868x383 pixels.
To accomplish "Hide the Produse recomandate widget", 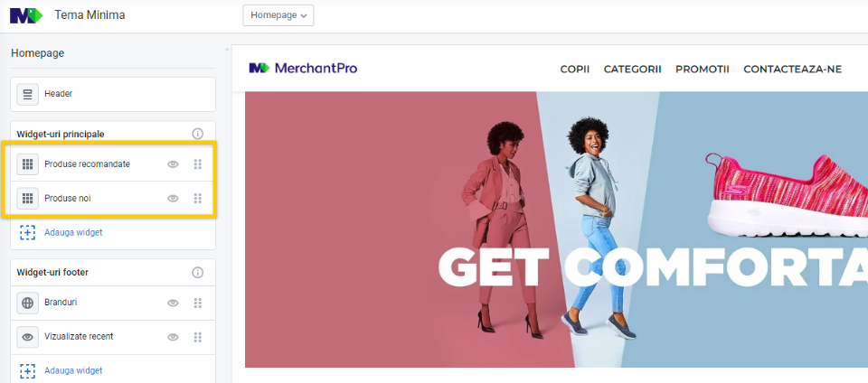I will coord(174,164).
